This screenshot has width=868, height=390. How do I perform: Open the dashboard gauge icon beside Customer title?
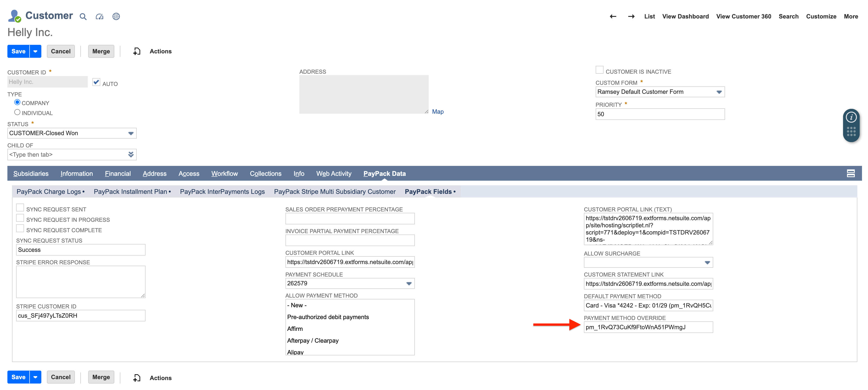[x=99, y=16]
